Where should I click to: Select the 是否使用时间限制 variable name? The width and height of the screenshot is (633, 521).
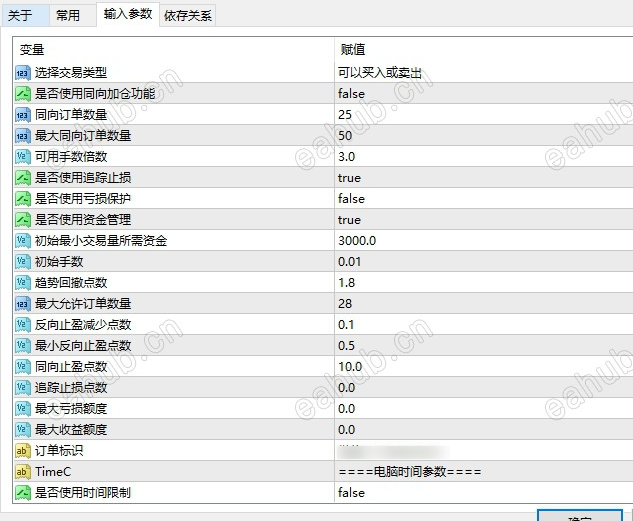click(x=83, y=492)
